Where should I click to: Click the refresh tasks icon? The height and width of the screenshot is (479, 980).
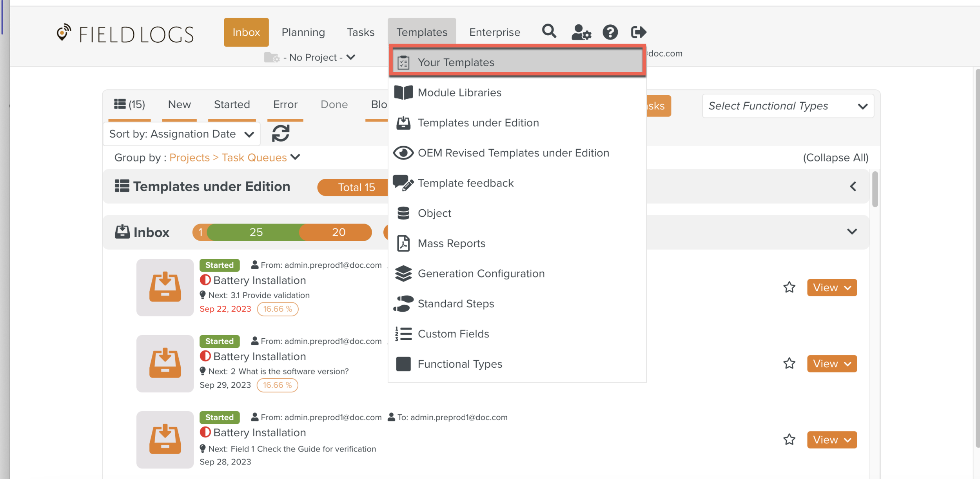tap(281, 133)
